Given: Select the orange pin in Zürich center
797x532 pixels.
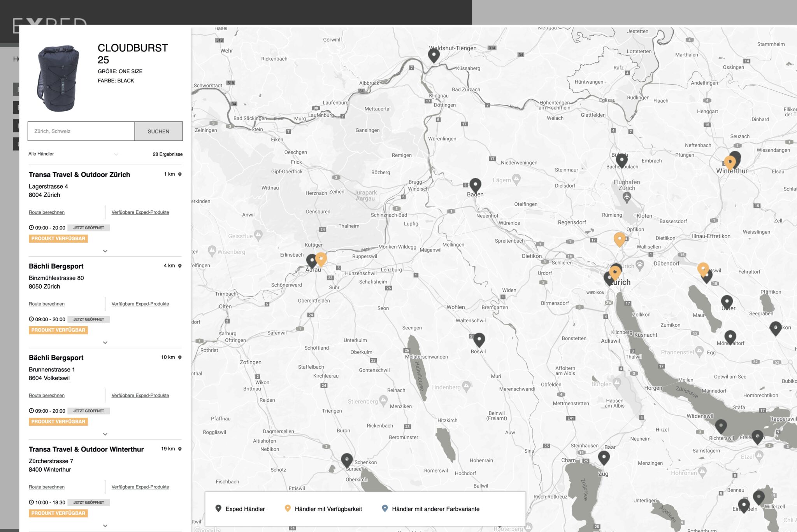Looking at the screenshot, I should click(x=615, y=272).
